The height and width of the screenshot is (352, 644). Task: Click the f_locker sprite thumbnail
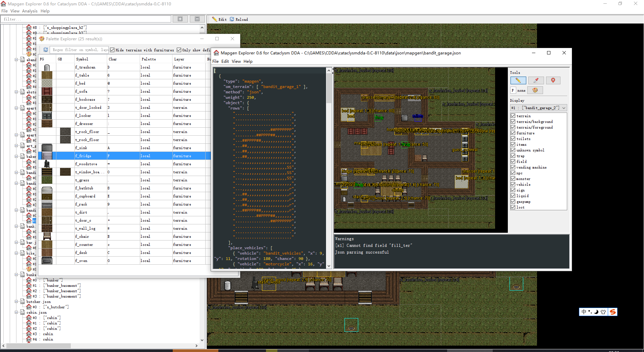click(x=47, y=116)
